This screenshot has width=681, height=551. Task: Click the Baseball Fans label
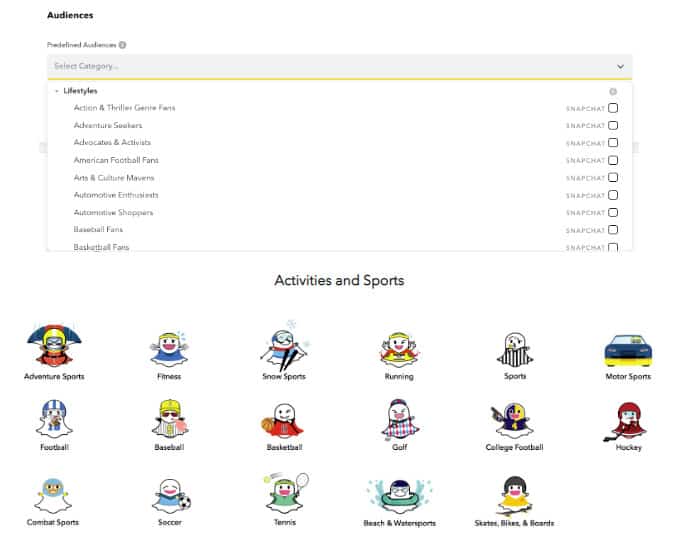(98, 229)
